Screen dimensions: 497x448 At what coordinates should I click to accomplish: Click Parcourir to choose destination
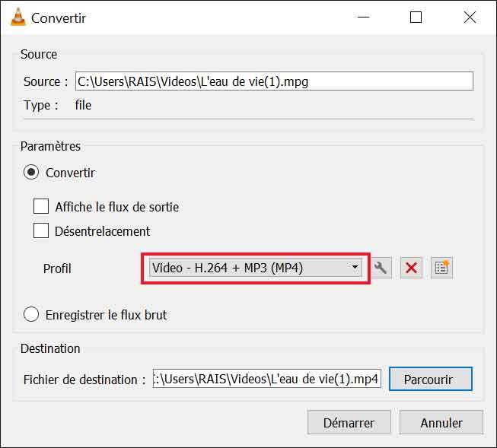coord(431,379)
